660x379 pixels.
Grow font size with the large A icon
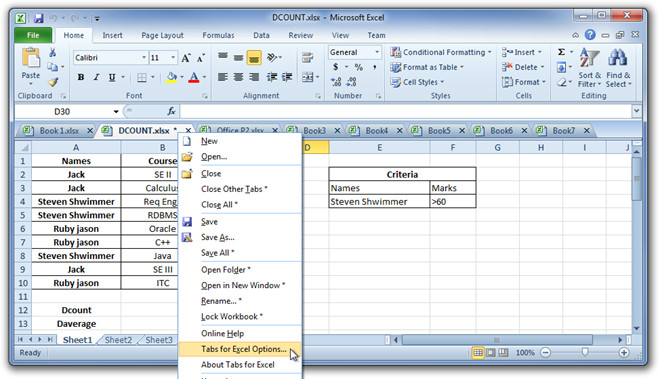186,58
